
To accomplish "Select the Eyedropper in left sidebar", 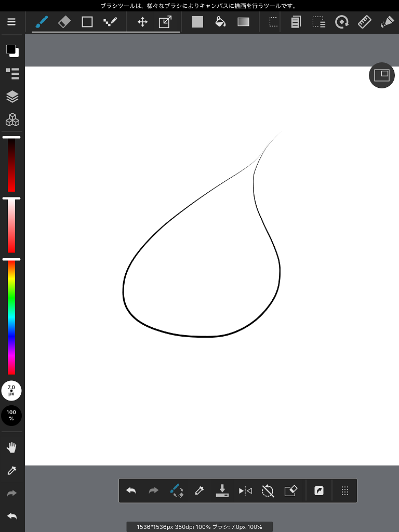I will pos(11,470).
